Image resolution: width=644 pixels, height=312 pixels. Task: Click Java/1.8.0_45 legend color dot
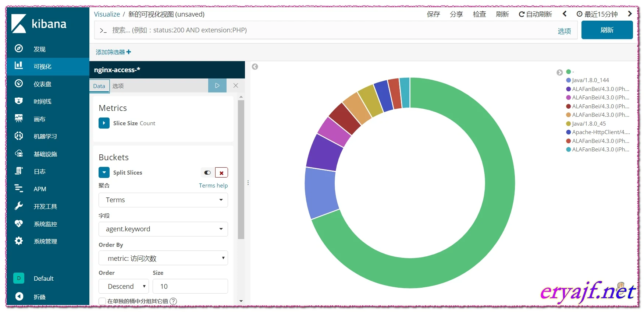pos(569,123)
